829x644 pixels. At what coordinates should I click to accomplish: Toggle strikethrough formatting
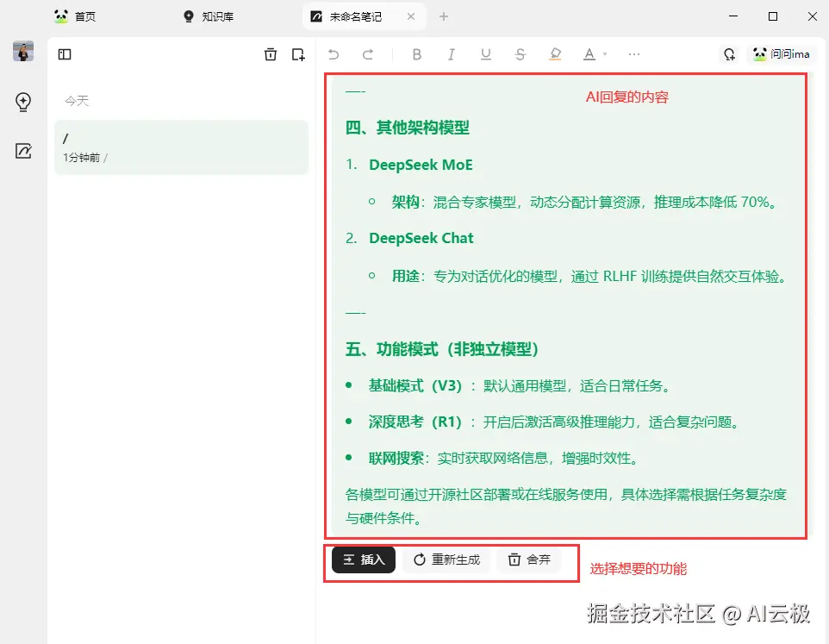point(520,54)
